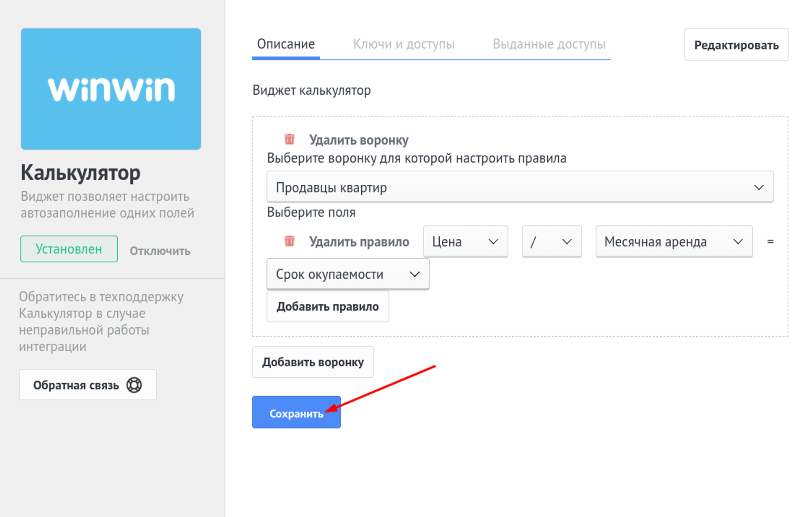Click the Удалить воронку text label

click(x=359, y=140)
